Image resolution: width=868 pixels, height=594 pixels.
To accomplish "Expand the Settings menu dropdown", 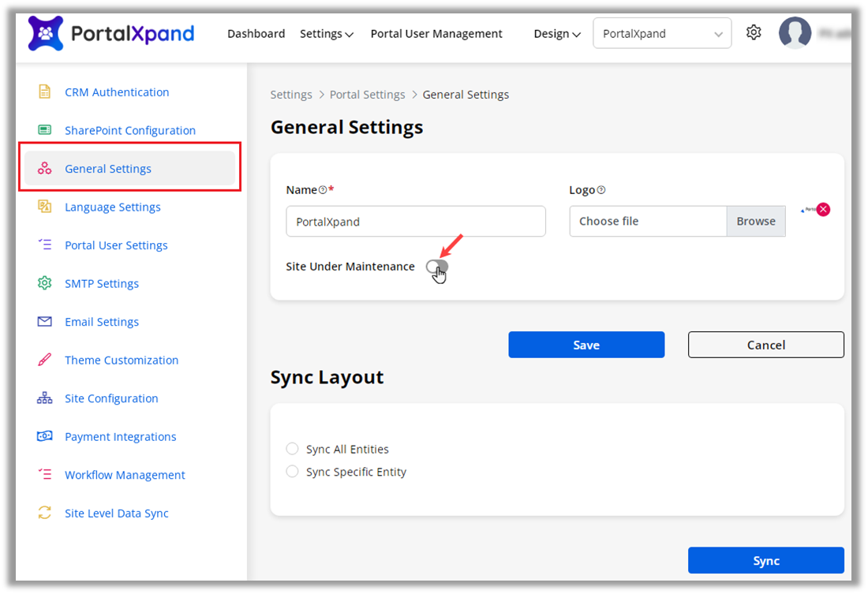I will pyautogui.click(x=326, y=34).
